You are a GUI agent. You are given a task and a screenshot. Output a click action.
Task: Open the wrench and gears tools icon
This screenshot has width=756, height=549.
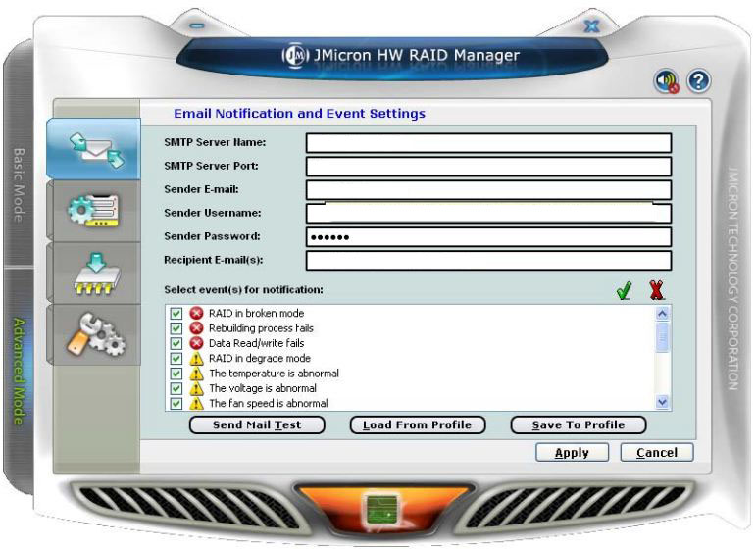point(94,334)
